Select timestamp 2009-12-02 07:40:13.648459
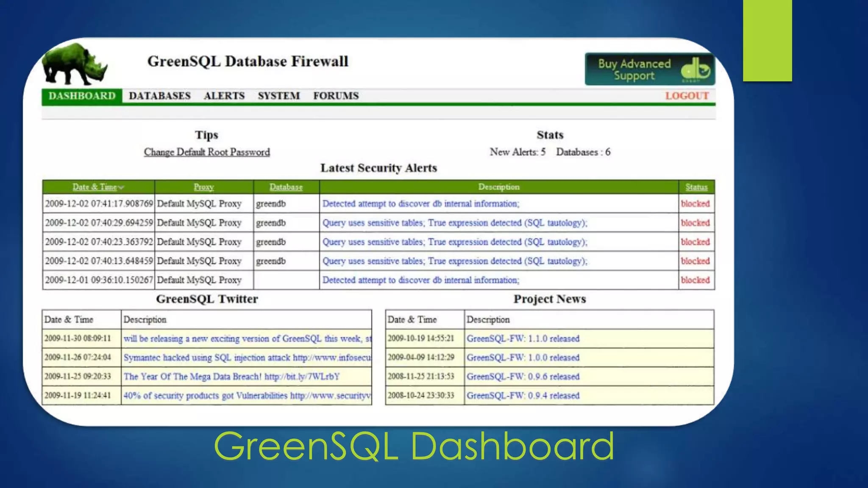868x488 pixels. pos(99,261)
